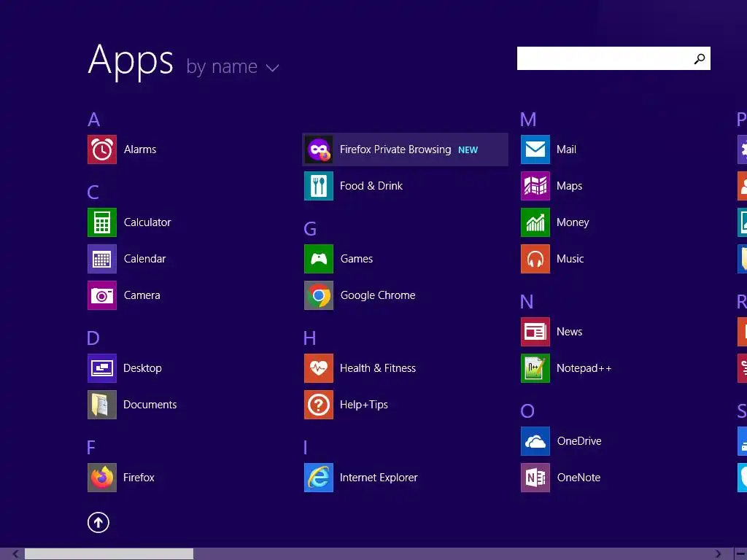Jump using the letter H header

[309, 338]
